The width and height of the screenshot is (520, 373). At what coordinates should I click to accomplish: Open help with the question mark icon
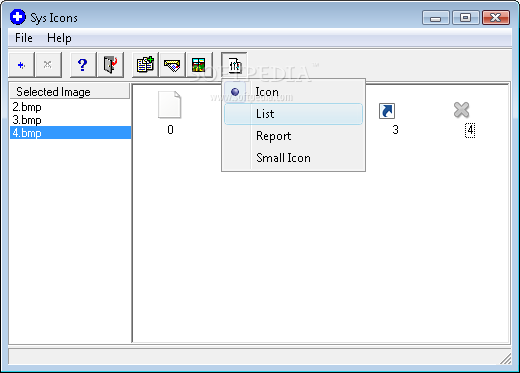(83, 65)
